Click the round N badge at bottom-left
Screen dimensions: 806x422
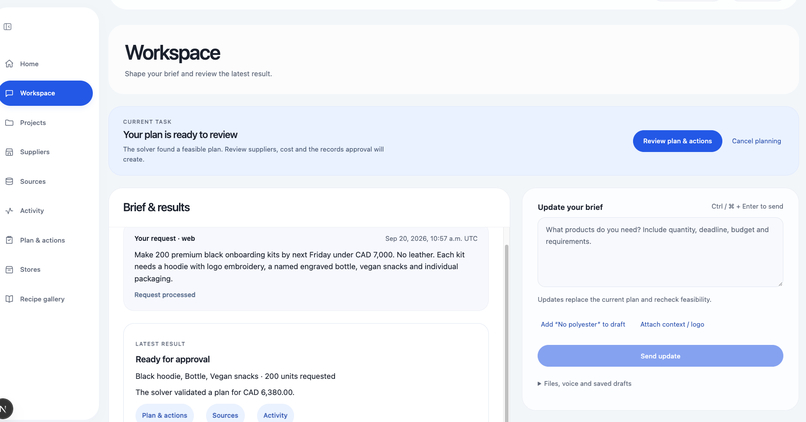tap(4, 409)
